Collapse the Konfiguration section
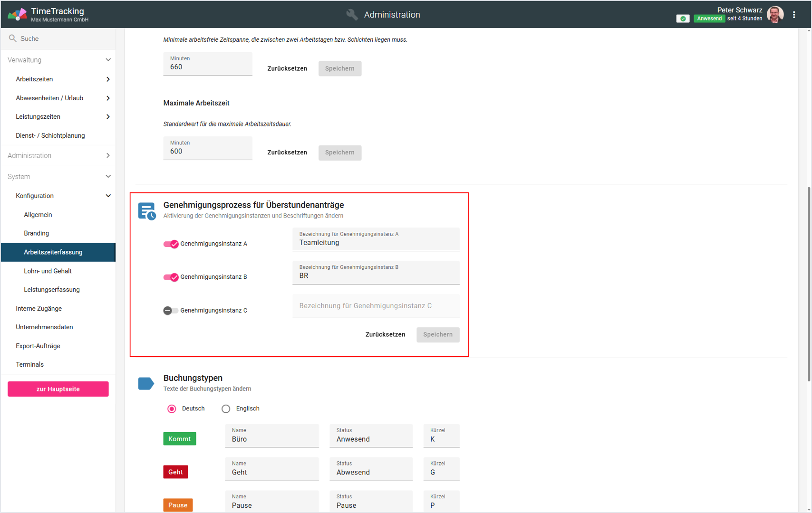Image resolution: width=812 pixels, height=513 pixels. click(108, 196)
